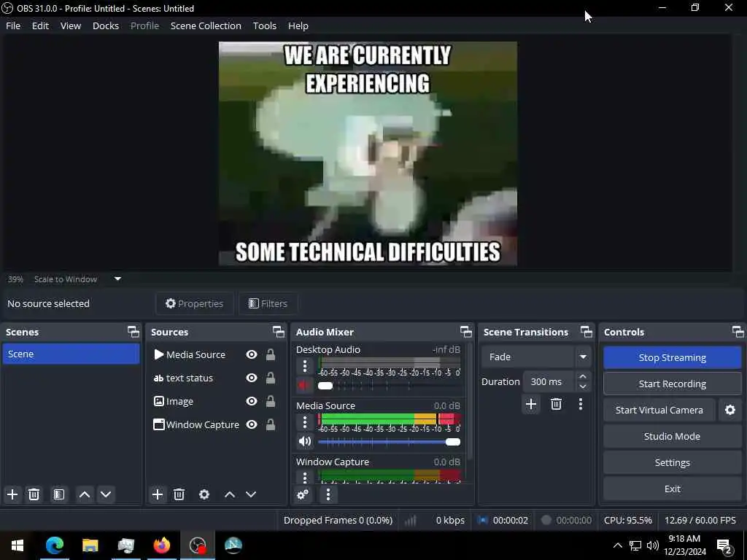The height and width of the screenshot is (560, 747).
Task: Click the preview canvas meme image
Action: pyautogui.click(x=368, y=153)
